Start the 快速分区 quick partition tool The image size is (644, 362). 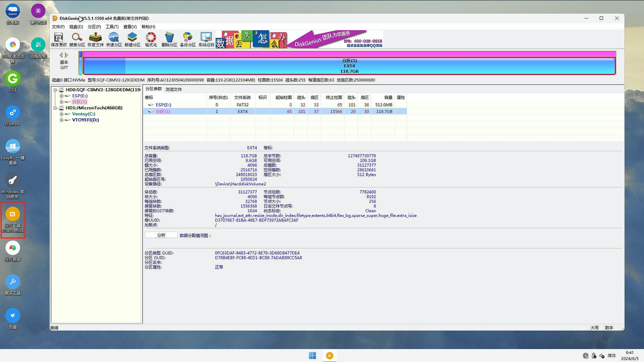(114, 39)
